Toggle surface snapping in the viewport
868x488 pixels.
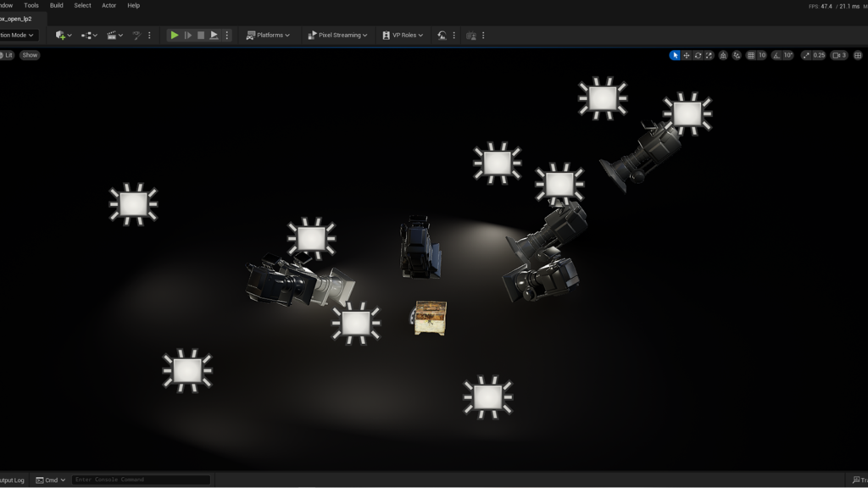tap(723, 55)
